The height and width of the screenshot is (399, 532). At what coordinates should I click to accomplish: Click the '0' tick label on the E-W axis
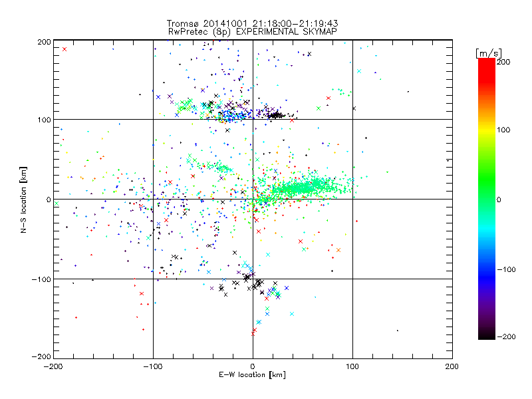point(253,366)
